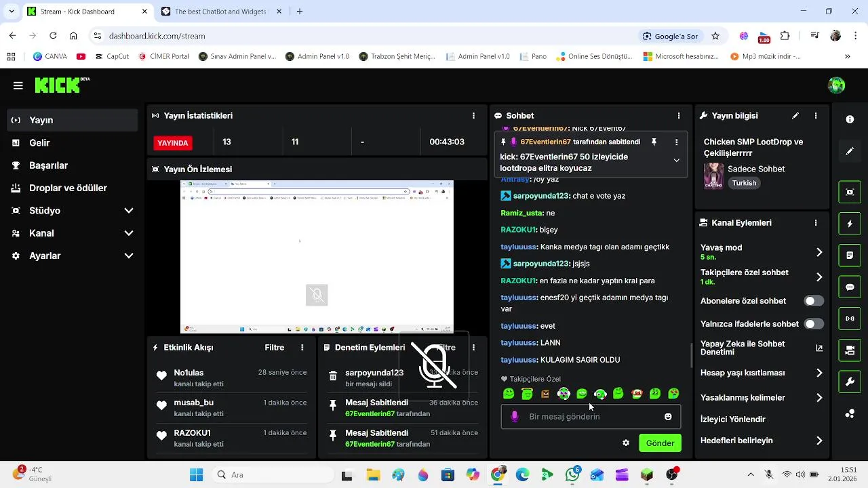The image size is (868, 488).
Task: Toggle the channel actions icon in right rail
Action: [850, 350]
